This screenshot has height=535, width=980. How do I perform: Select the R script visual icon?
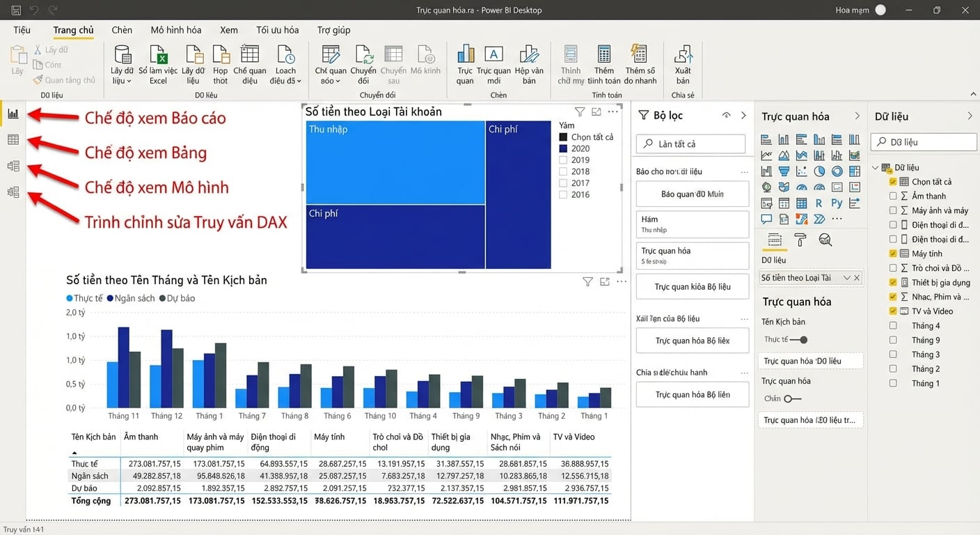[x=819, y=203]
